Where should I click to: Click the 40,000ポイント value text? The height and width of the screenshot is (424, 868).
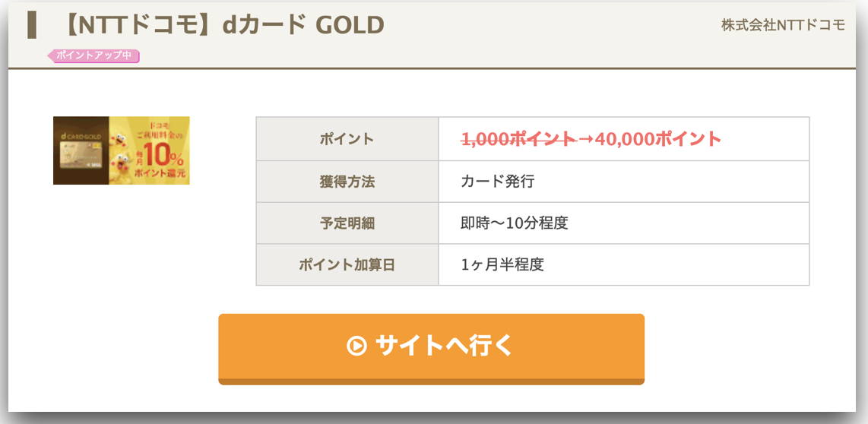point(658,139)
